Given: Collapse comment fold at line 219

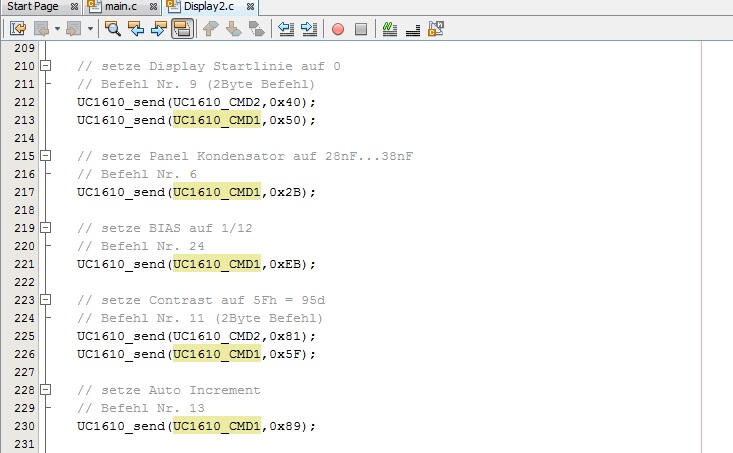Looking at the screenshot, I should (x=45, y=228).
